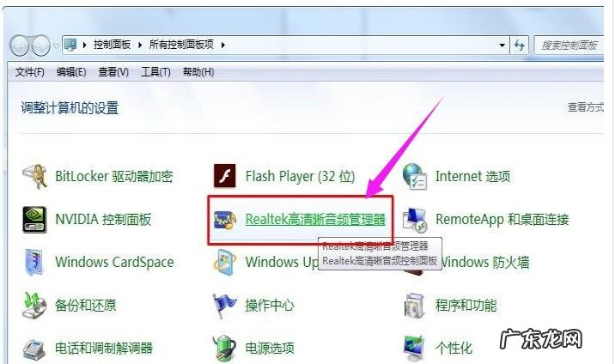Click the Realtek高清晰音频管理器 link
Viewport: 615px width, 364px height.
pos(316,220)
